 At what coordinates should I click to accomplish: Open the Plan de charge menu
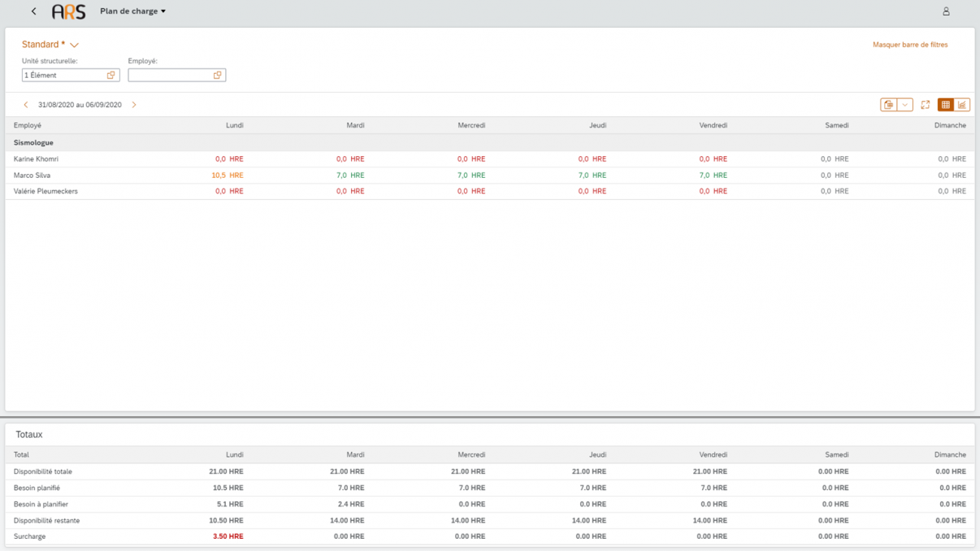(132, 11)
